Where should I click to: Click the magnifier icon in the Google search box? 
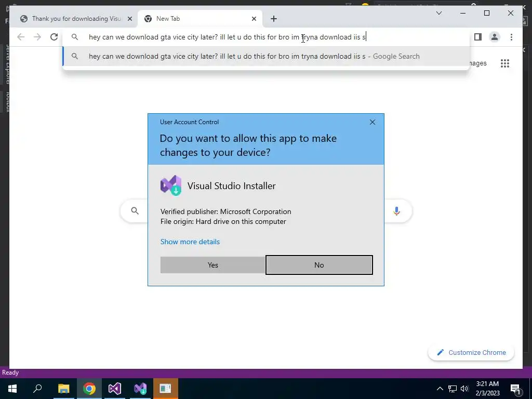(135, 211)
